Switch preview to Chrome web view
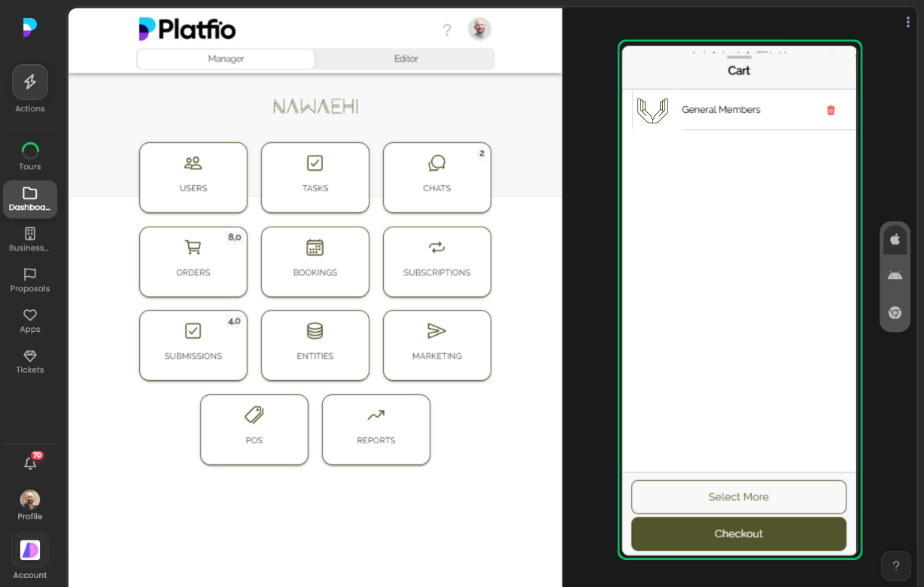This screenshot has width=924, height=587. tap(895, 313)
